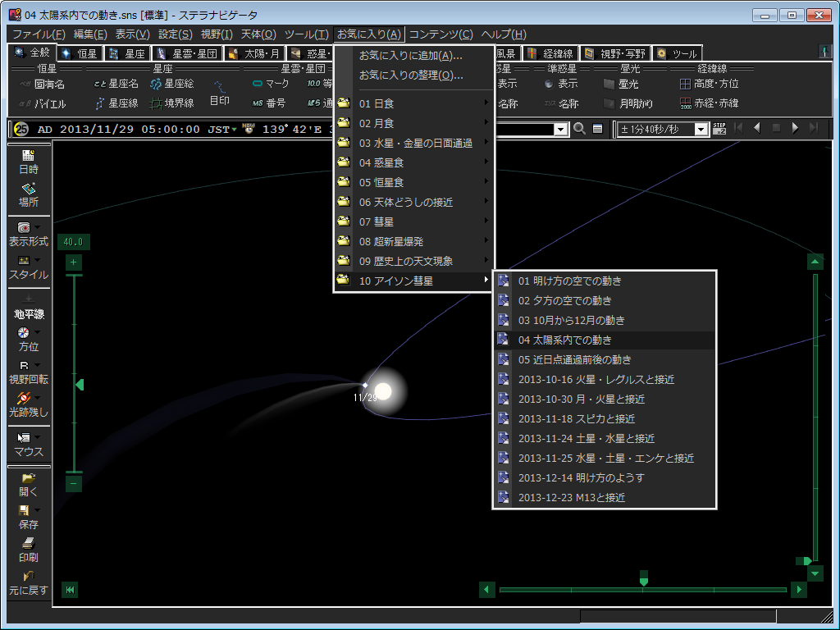Viewport: 840px width, 630px height.
Task: Expand the 07 彗星 favorites folder
Action: click(413, 221)
